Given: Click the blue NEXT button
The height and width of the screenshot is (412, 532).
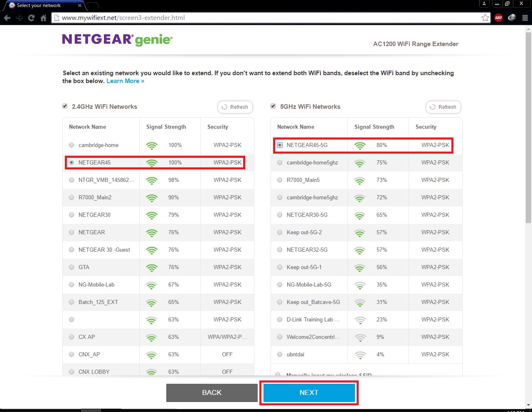Looking at the screenshot, I should pos(309,392).
